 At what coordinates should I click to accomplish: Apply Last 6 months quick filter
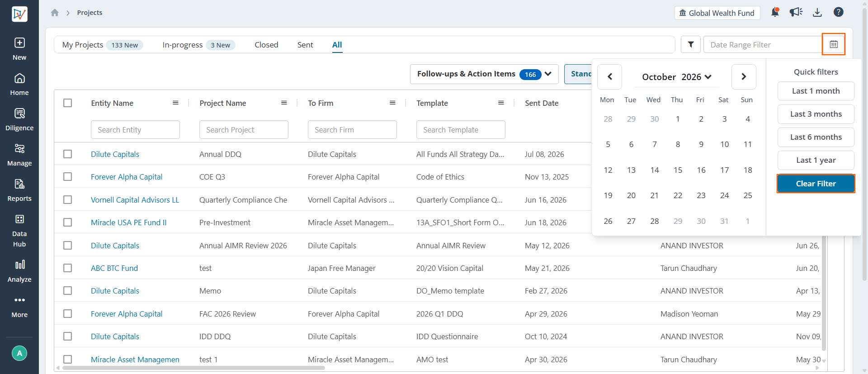point(816,137)
